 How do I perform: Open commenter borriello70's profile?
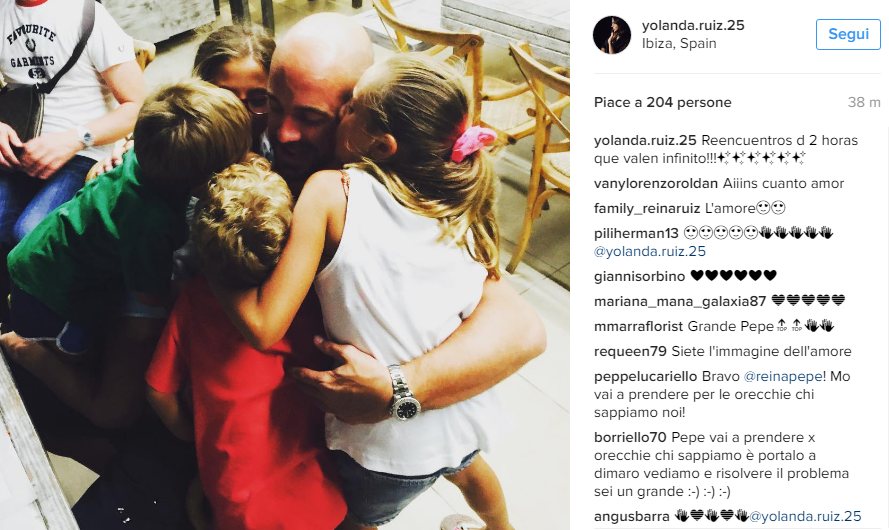(630, 438)
